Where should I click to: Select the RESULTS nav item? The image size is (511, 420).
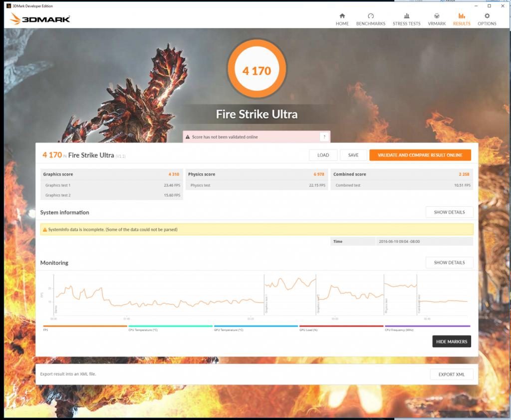pyautogui.click(x=462, y=19)
